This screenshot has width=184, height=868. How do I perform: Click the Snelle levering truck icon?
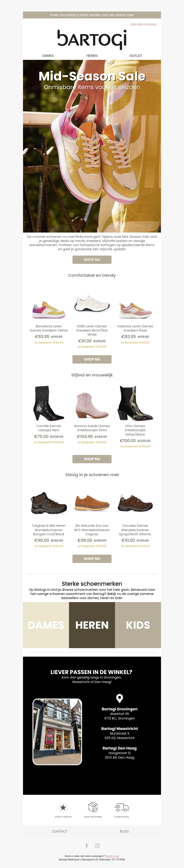121,807
